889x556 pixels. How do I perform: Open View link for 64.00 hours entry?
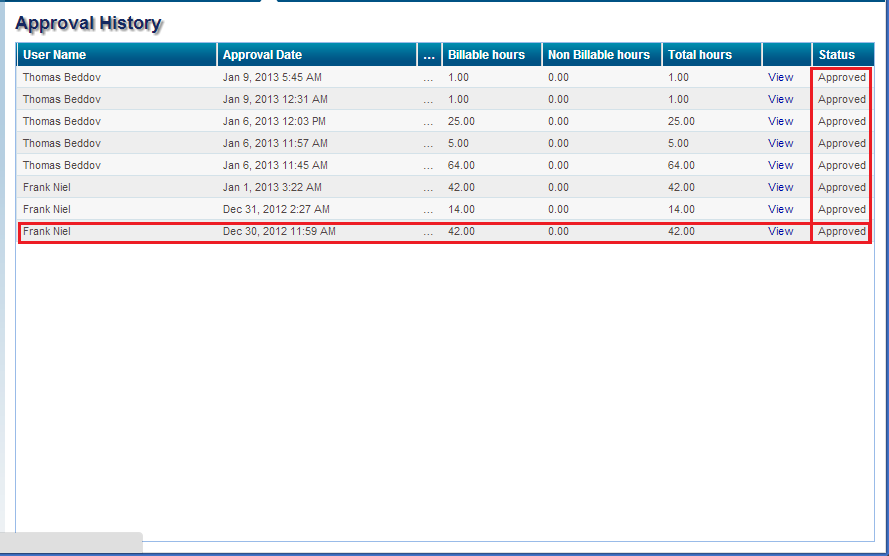780,165
